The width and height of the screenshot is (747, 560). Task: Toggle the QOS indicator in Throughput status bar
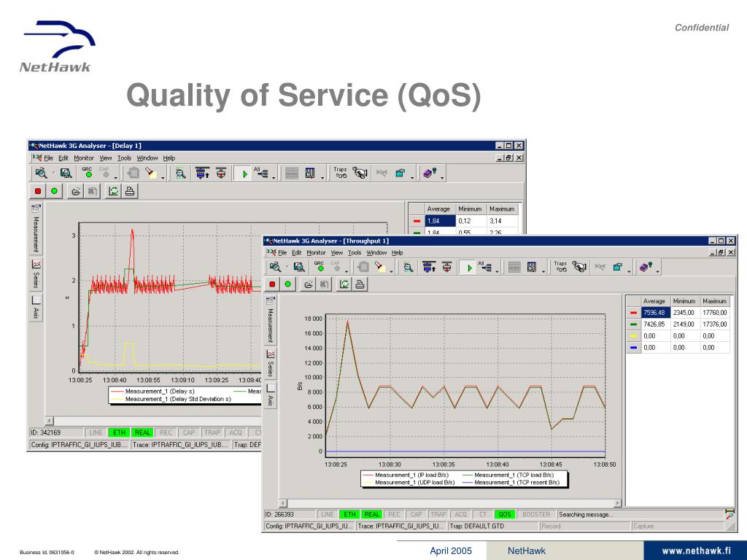click(x=505, y=514)
